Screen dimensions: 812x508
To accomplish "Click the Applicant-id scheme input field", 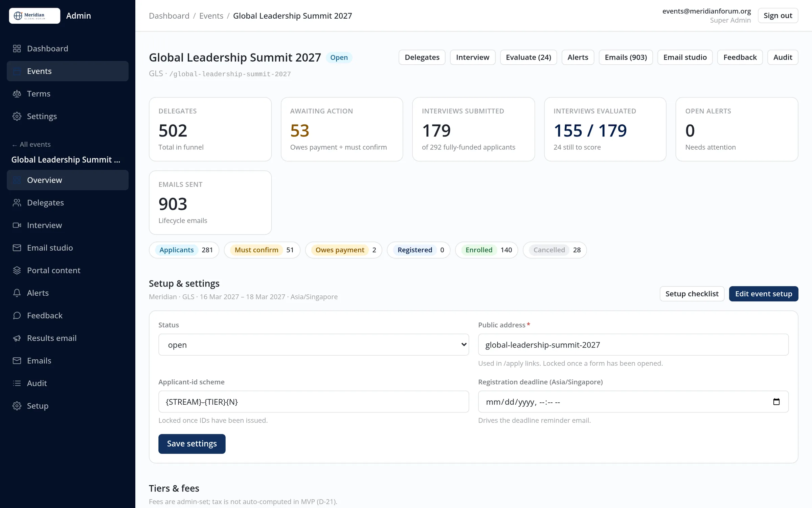I will click(x=313, y=402).
